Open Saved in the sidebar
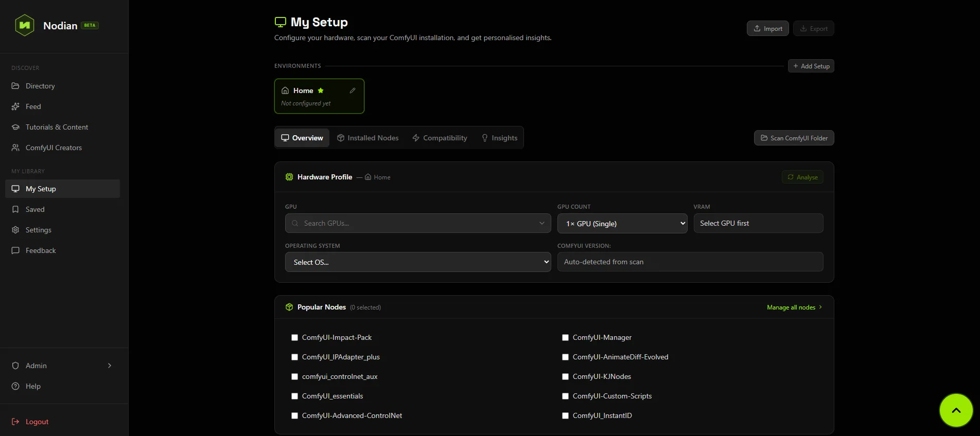Image resolution: width=980 pixels, height=436 pixels. 62,209
